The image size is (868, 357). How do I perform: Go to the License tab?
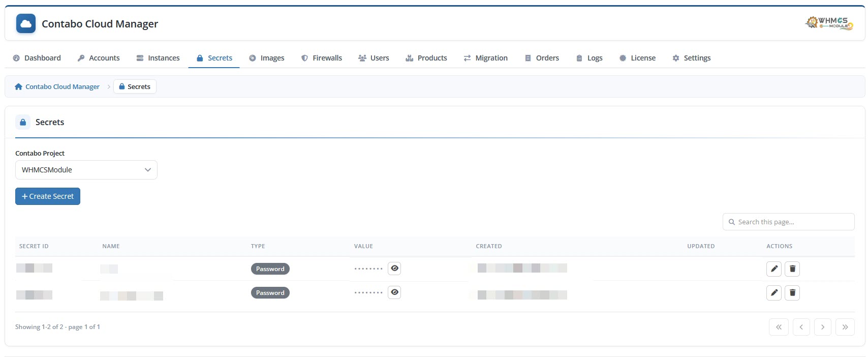(x=637, y=58)
